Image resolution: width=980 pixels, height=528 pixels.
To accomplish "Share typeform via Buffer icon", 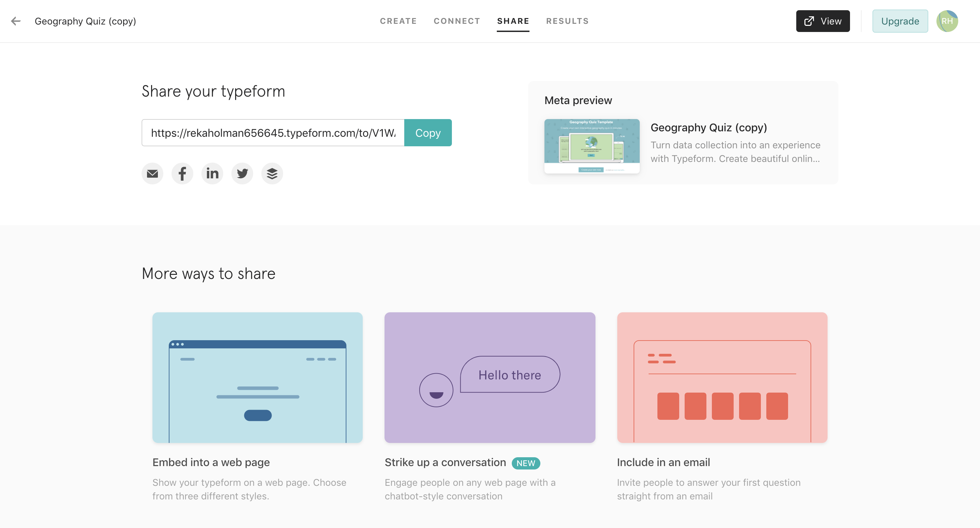I will 272,174.
